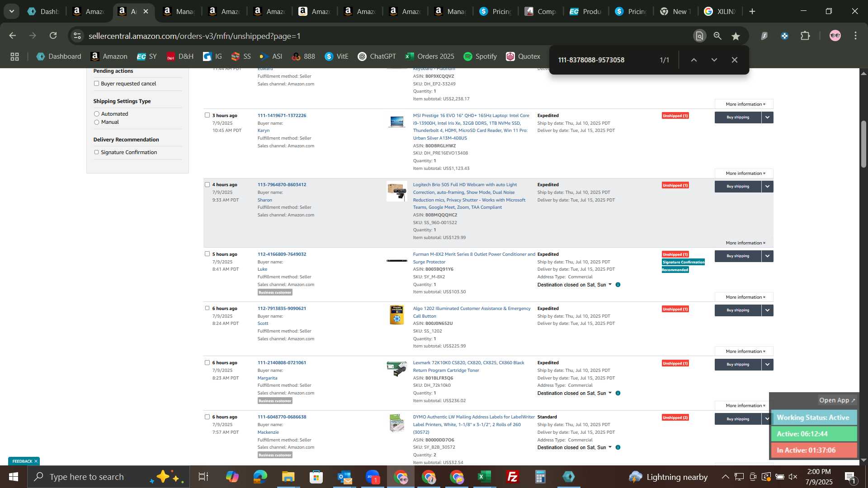Click the Windows search box
The image size is (868, 488).
[108, 477]
